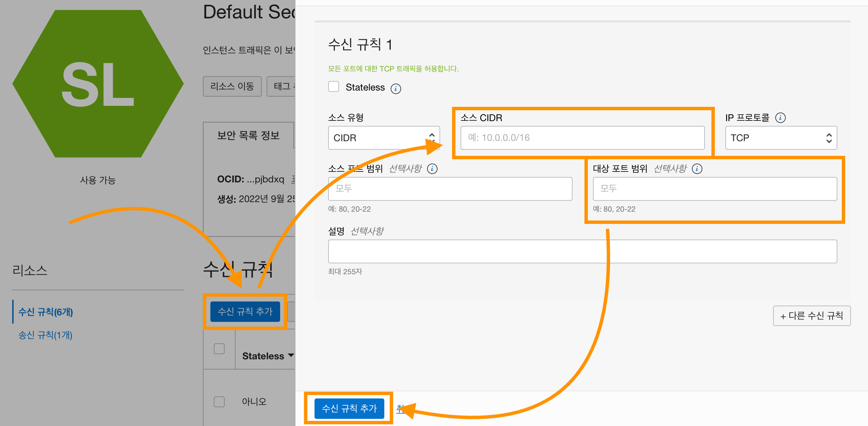Click the green SL security list hexagon

click(x=98, y=84)
